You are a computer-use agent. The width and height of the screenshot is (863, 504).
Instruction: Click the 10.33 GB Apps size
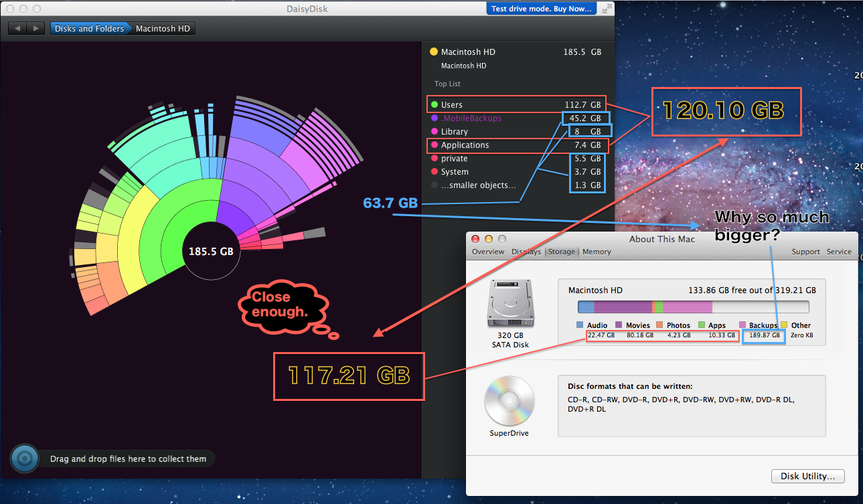pyautogui.click(x=722, y=335)
